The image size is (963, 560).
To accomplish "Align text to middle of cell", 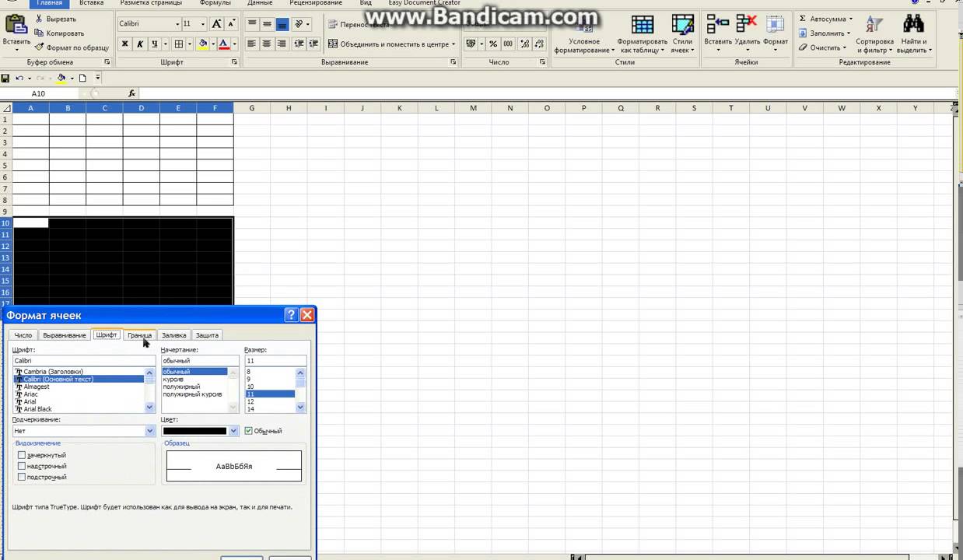I will pyautogui.click(x=267, y=24).
